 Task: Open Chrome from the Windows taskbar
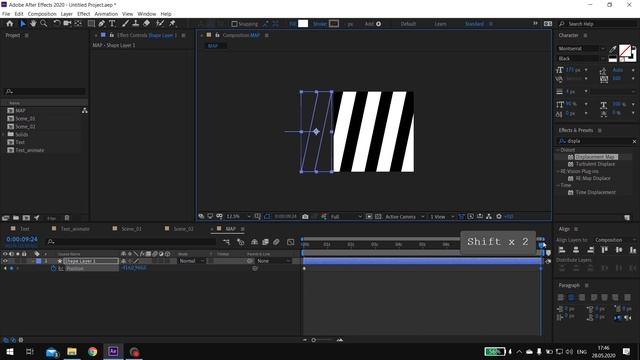click(x=93, y=351)
